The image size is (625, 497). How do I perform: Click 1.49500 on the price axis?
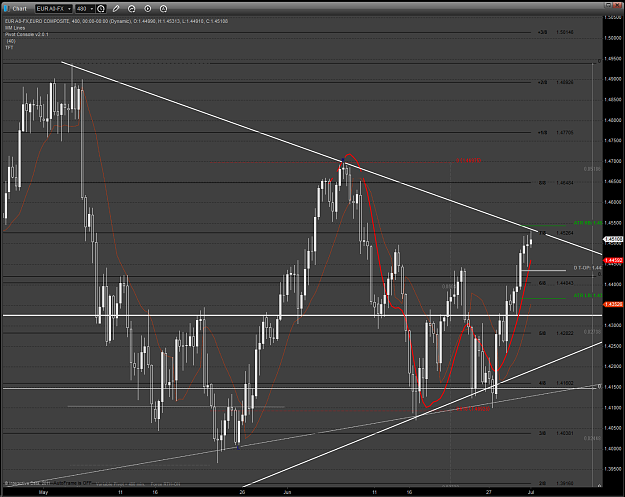pyautogui.click(x=613, y=59)
